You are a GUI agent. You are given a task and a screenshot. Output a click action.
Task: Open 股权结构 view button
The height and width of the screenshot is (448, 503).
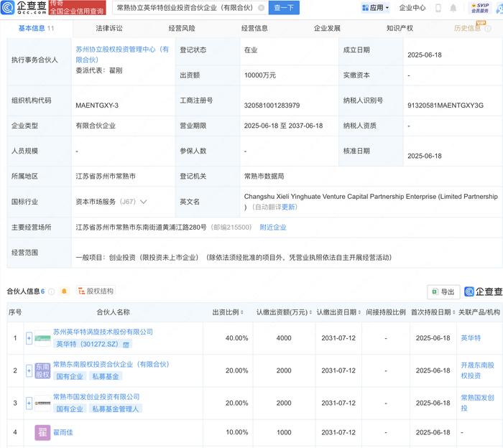96,291
